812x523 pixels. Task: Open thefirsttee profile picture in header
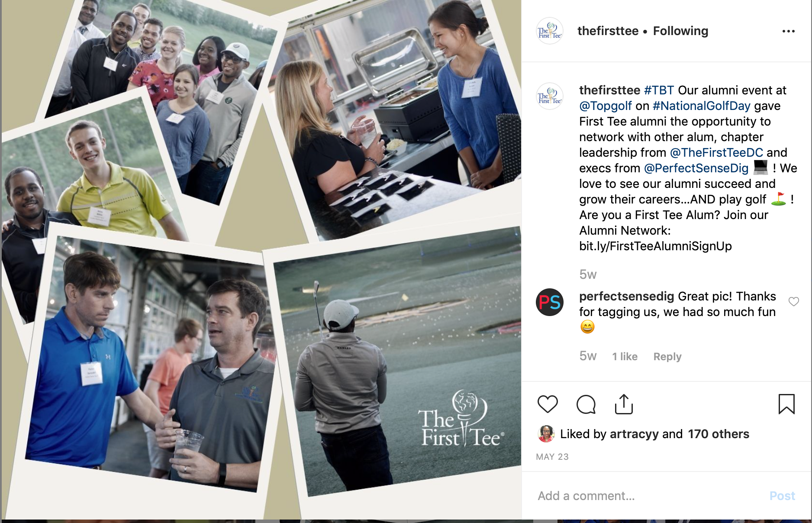(x=550, y=31)
